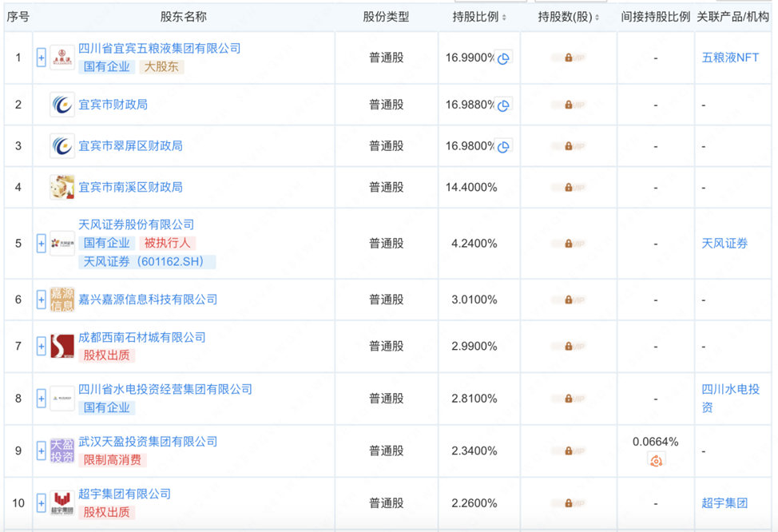Open 成都西南石材城有限公司 link
Screen dimensions: 778x532
pos(142,337)
